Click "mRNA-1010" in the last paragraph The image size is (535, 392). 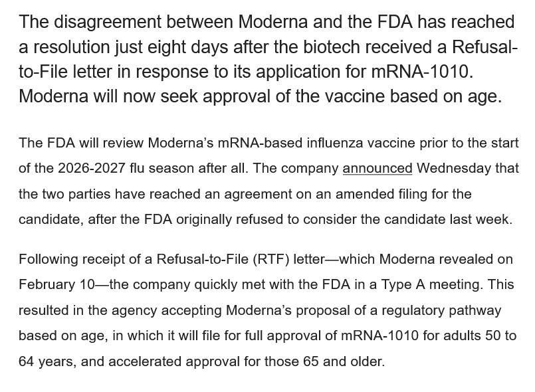tap(379, 336)
